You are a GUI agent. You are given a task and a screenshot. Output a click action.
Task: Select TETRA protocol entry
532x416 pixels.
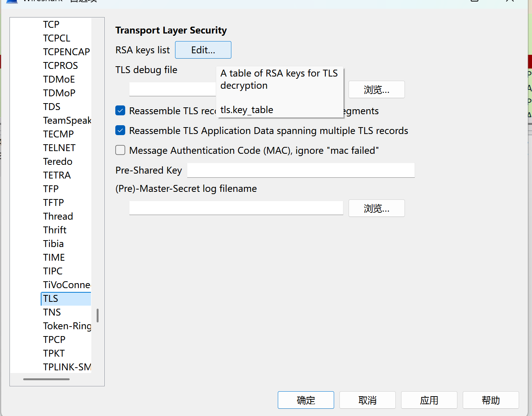[x=57, y=175]
